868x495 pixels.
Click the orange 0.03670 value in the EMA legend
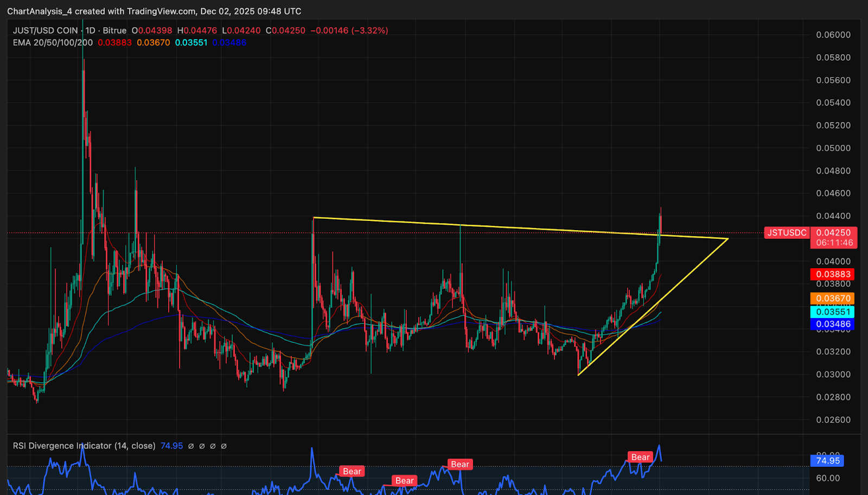click(x=153, y=42)
